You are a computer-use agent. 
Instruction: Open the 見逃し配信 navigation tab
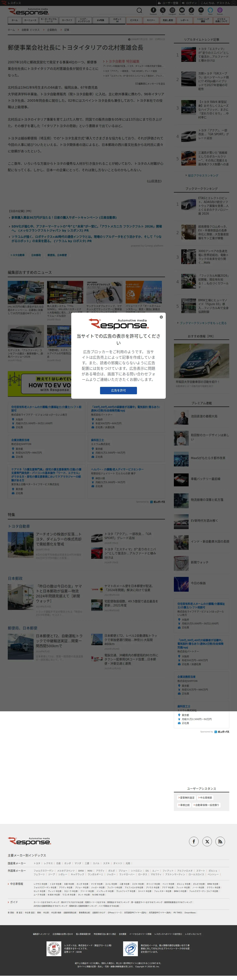pyautogui.click(x=168, y=20)
